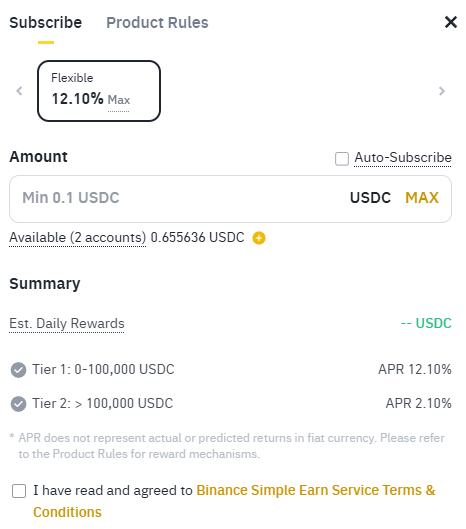The height and width of the screenshot is (529, 466).
Task: Click MAX to fill full amount
Action: coord(422,198)
